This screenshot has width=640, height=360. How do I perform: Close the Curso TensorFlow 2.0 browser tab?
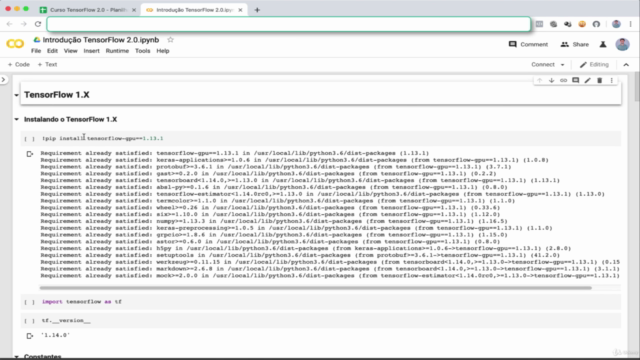point(134,10)
